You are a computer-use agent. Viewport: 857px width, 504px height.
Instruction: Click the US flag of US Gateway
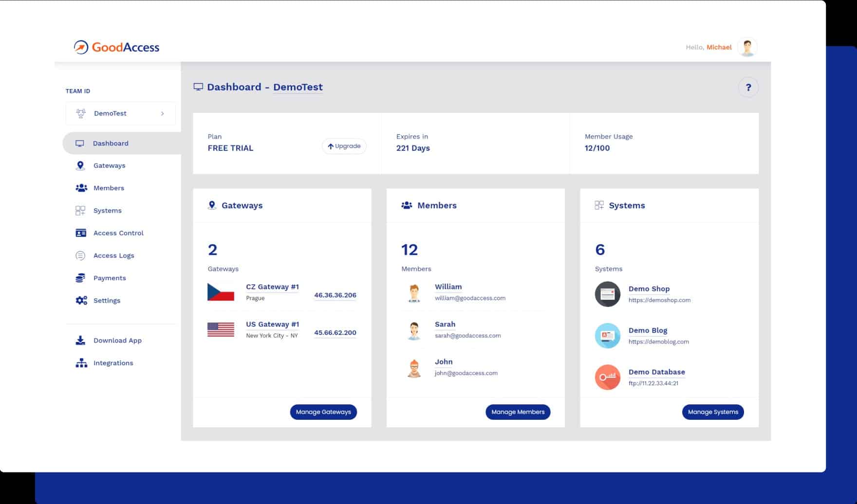pos(221,329)
